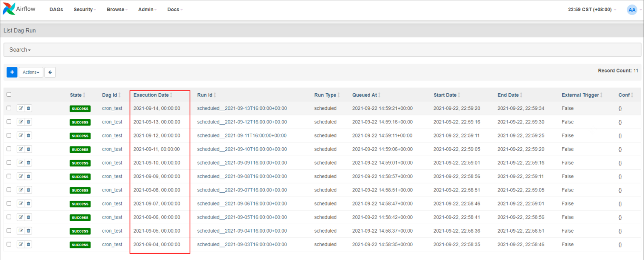Viewport: 644px width, 260px height.
Task: Delete the 2021-09-09 DAG run
Action: (28, 176)
